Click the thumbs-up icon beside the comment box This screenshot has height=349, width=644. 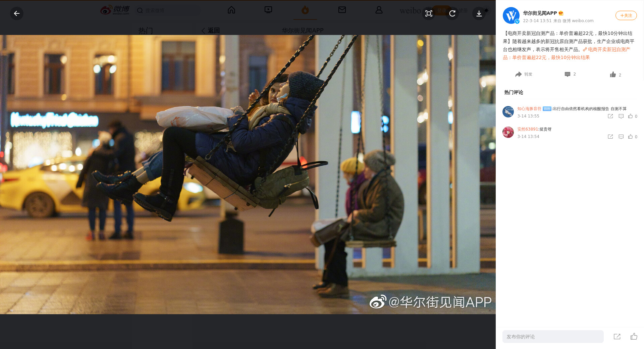click(634, 337)
